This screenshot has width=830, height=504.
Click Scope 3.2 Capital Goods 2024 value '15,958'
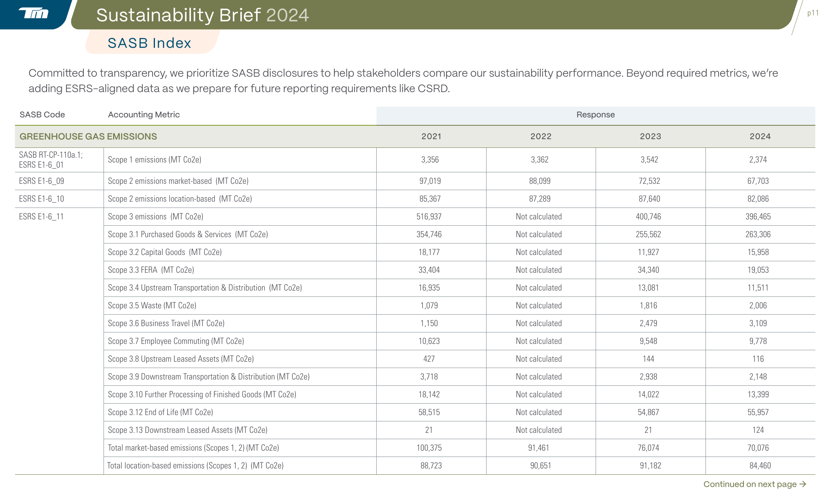click(x=758, y=252)
